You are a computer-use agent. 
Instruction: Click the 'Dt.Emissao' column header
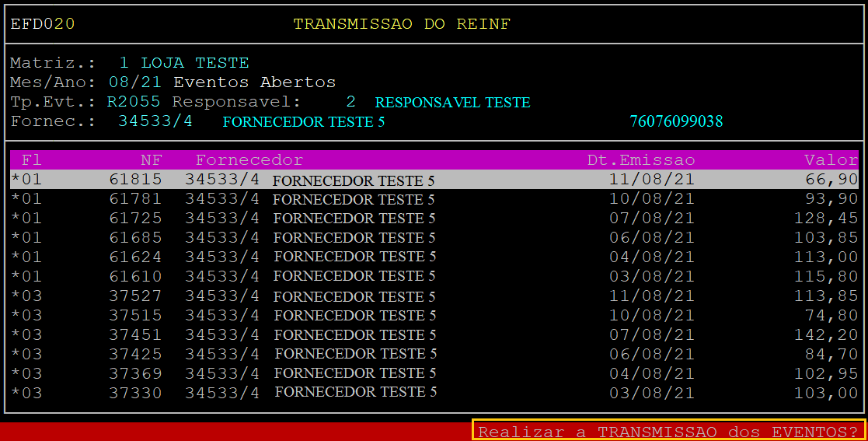point(640,160)
